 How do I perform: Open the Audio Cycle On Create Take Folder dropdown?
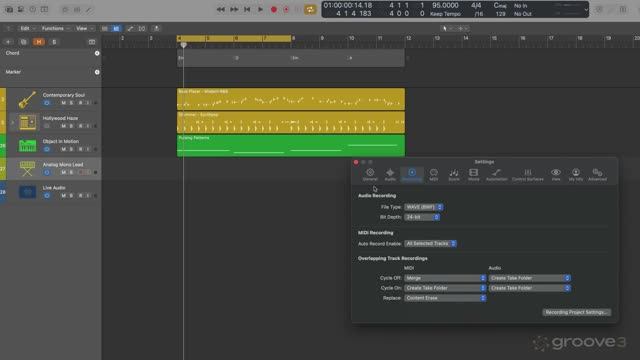coord(530,288)
